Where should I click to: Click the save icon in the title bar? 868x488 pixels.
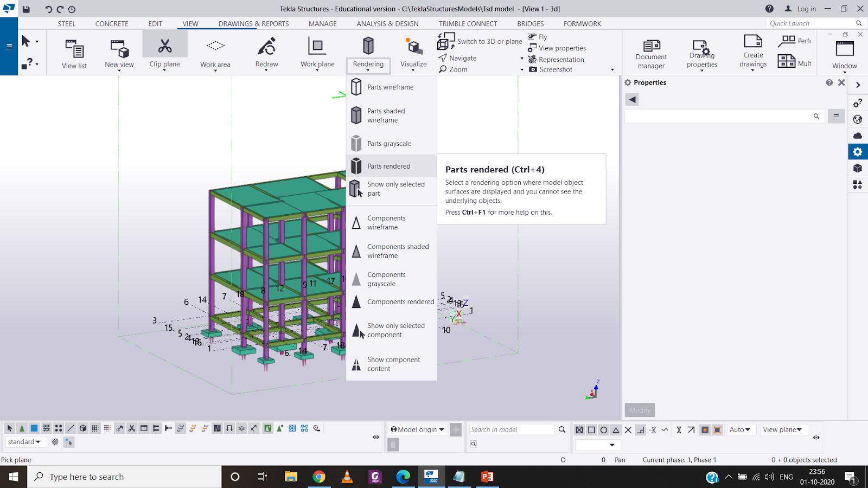click(x=26, y=9)
